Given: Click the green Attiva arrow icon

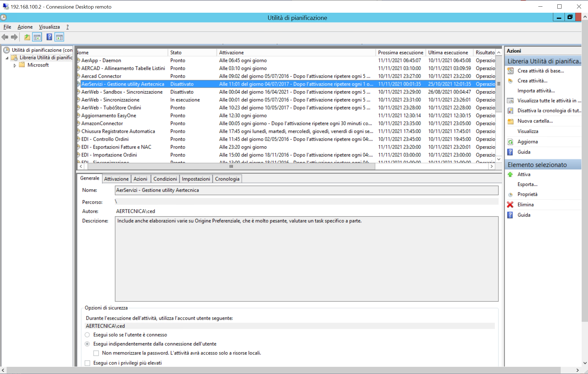Looking at the screenshot, I should [510, 174].
